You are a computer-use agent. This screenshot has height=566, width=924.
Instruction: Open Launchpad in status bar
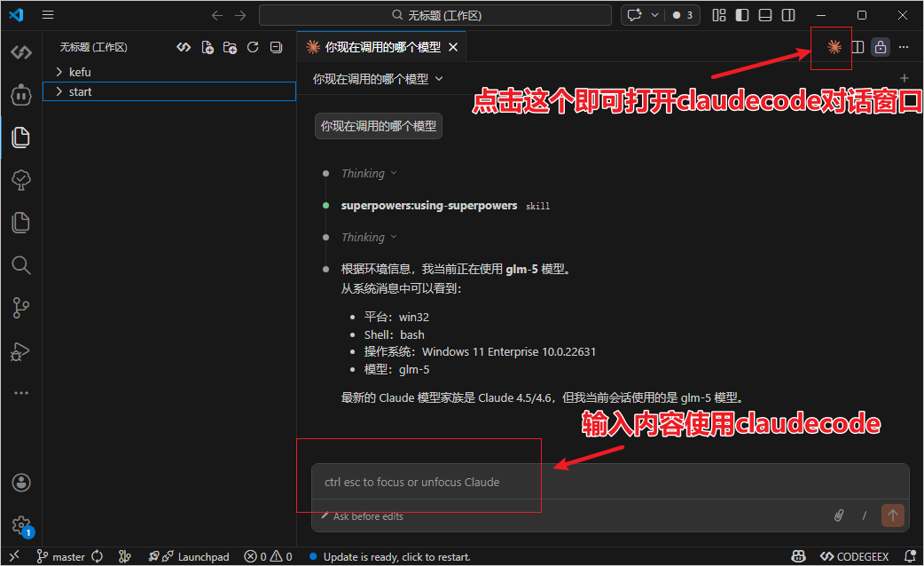click(x=189, y=556)
